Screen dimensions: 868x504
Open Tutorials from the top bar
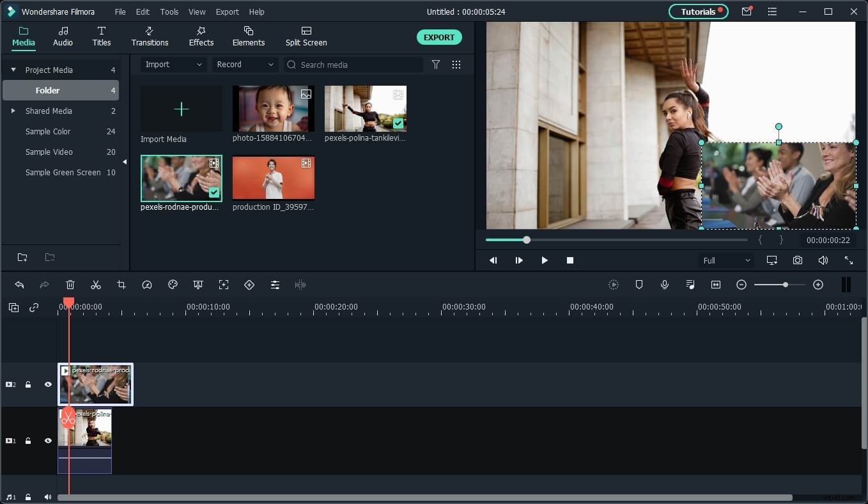coord(698,12)
